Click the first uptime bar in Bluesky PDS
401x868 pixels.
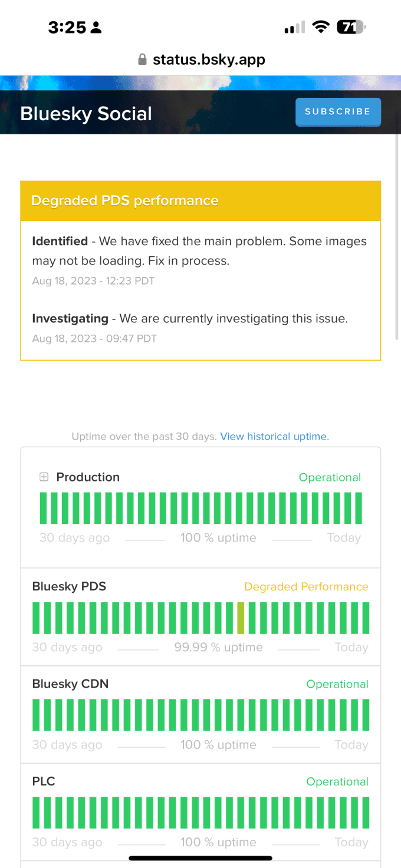[x=36, y=618]
